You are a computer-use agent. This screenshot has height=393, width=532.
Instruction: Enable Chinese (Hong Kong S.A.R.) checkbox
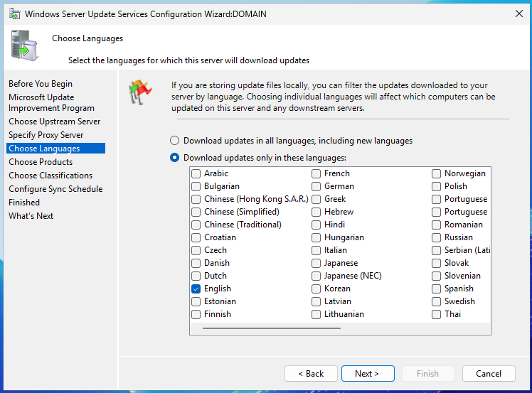click(196, 200)
